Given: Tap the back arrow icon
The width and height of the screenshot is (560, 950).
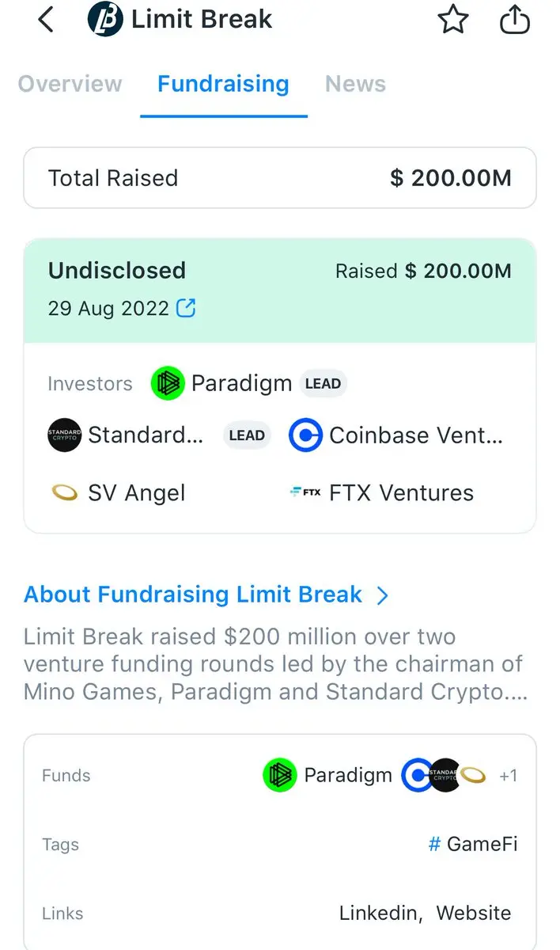Looking at the screenshot, I should (46, 20).
